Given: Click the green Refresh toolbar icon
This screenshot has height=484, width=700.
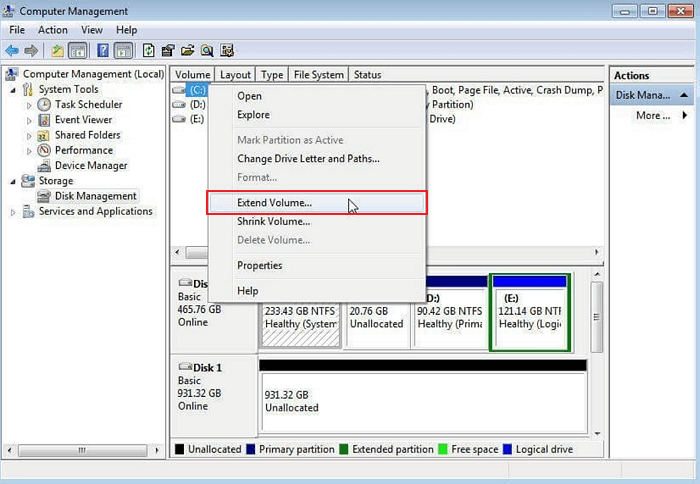Looking at the screenshot, I should pos(149,50).
